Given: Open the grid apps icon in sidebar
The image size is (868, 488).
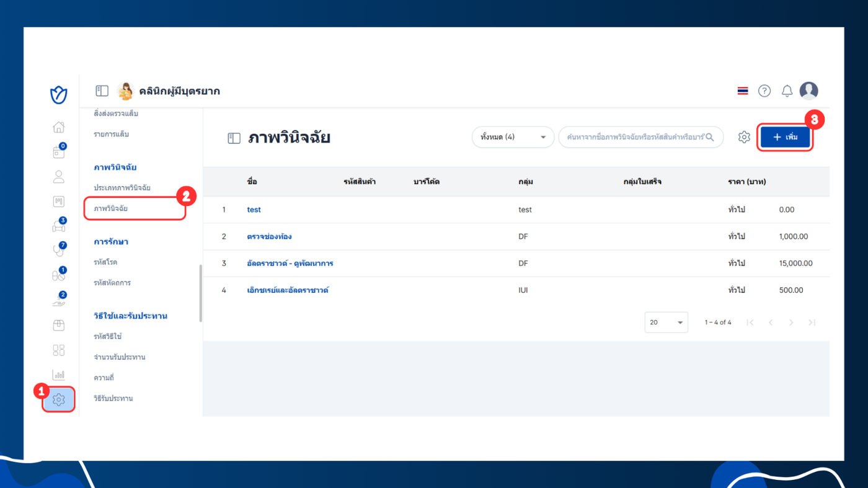Looking at the screenshot, I should [59, 350].
